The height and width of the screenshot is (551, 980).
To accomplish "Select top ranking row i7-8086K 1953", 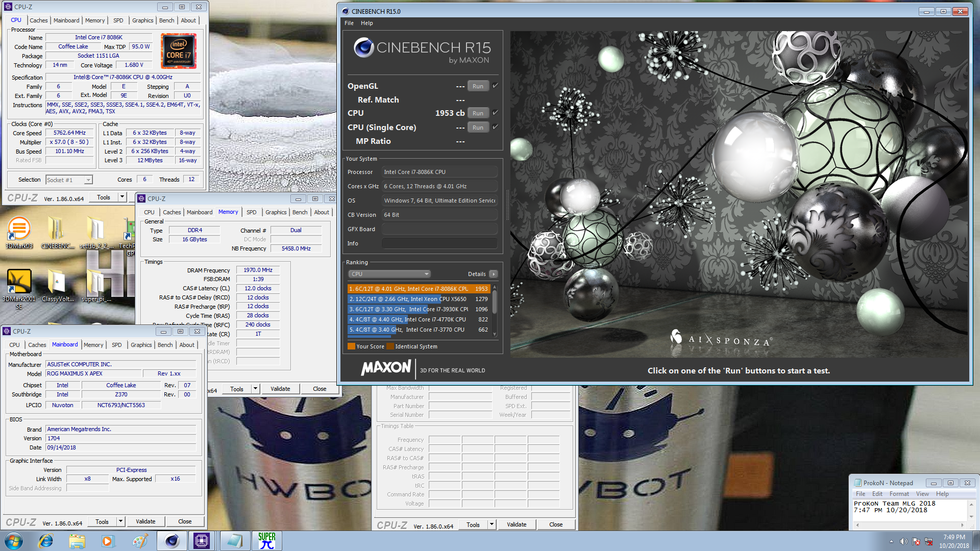I will 419,289.
